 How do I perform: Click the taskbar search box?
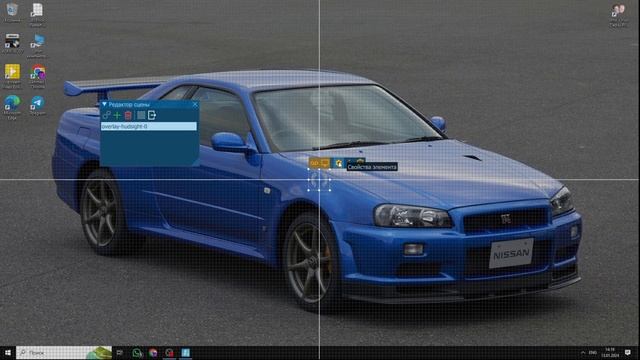(x=64, y=353)
